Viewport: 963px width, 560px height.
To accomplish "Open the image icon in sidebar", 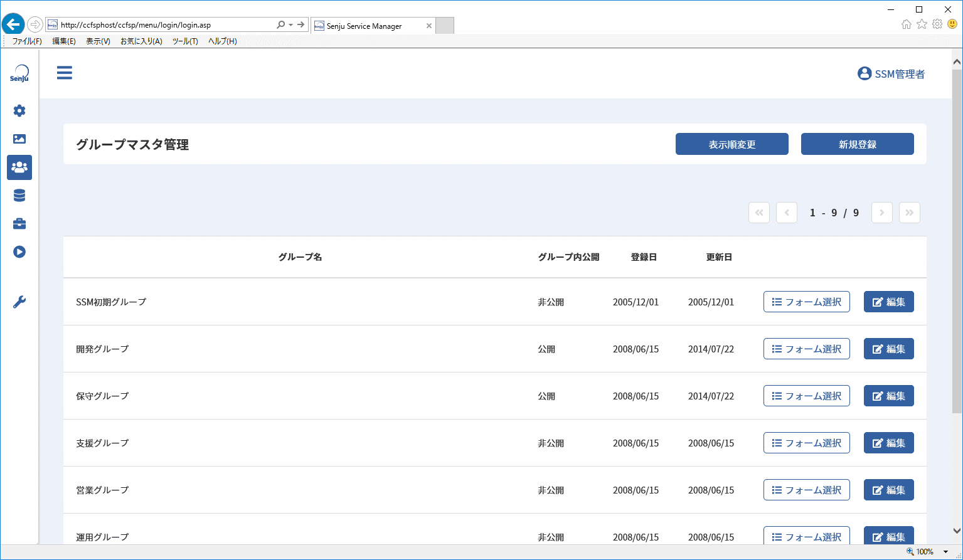I will pyautogui.click(x=19, y=139).
